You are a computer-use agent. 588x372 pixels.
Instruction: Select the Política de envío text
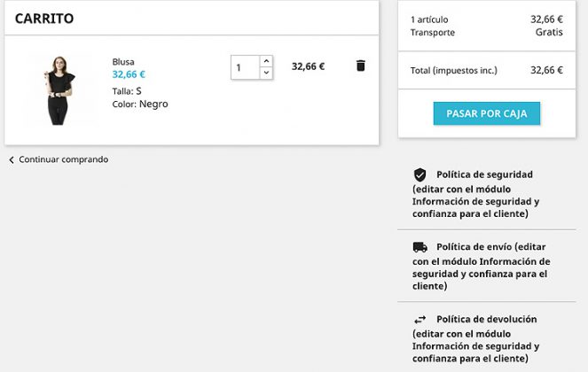tap(474, 247)
